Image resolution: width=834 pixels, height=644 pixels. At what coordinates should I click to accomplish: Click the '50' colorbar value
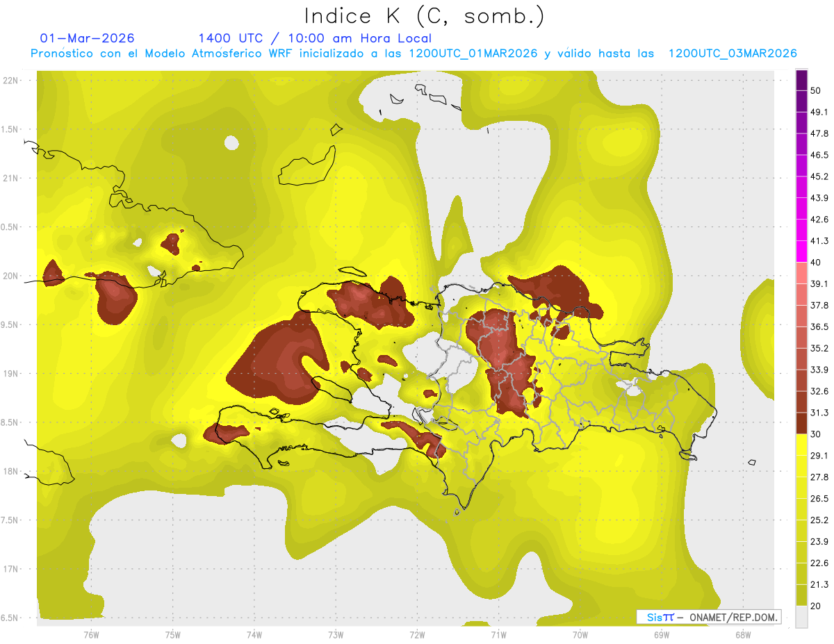coord(816,90)
